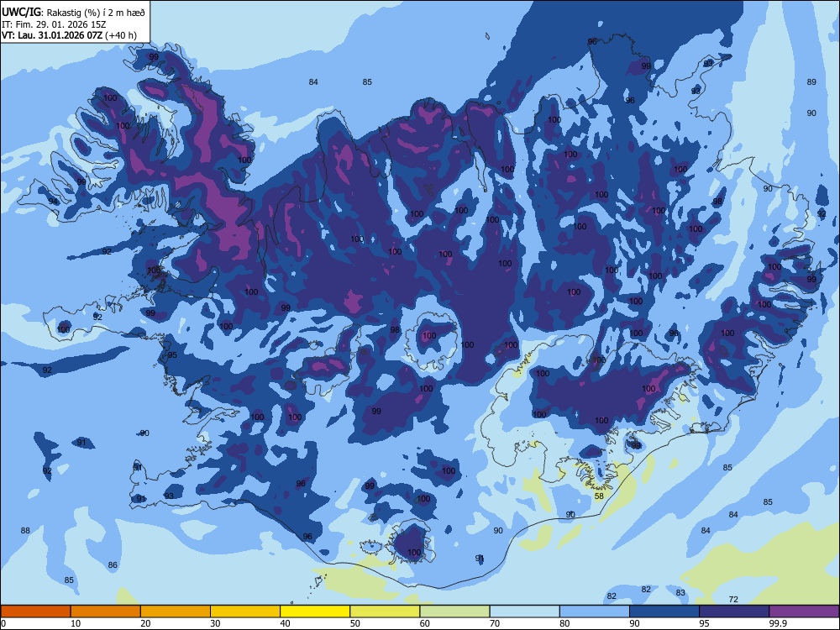Image resolution: width=840 pixels, height=630 pixels.
Task: Click the humidity value '94' in the Westfjords
Action: pyautogui.click(x=52, y=202)
